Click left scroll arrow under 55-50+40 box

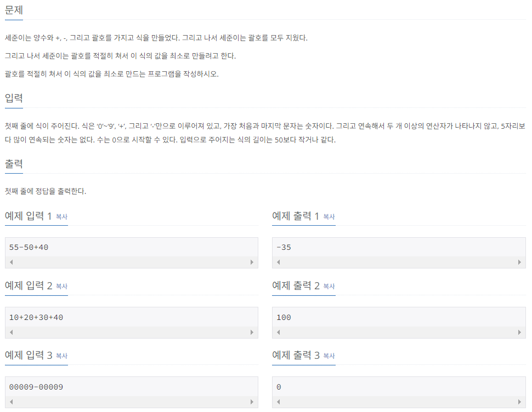coord(11,262)
